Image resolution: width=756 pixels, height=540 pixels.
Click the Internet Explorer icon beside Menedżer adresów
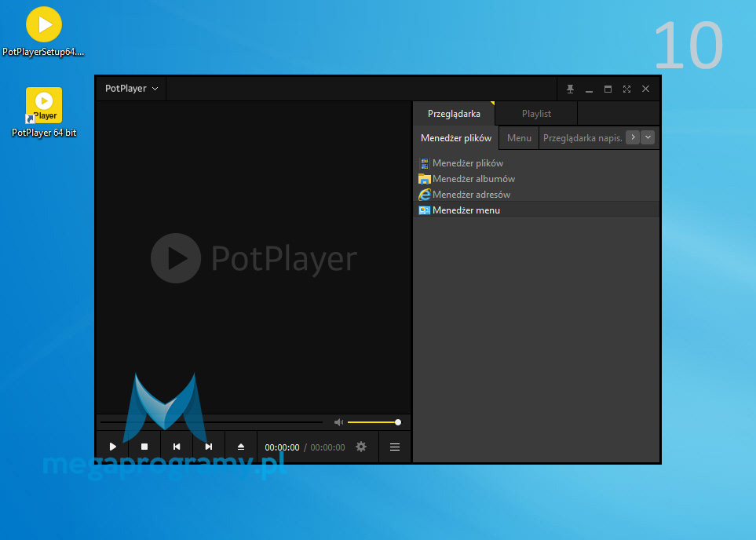point(424,195)
